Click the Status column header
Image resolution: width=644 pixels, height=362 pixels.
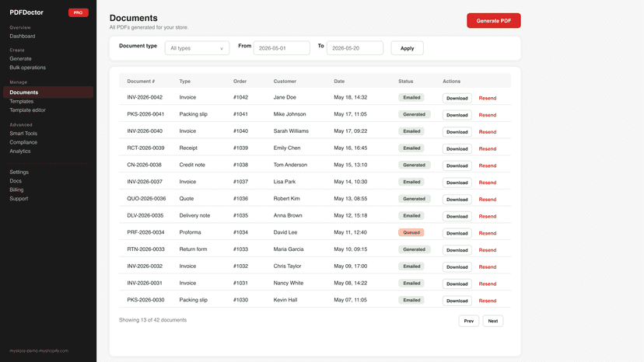pyautogui.click(x=405, y=82)
